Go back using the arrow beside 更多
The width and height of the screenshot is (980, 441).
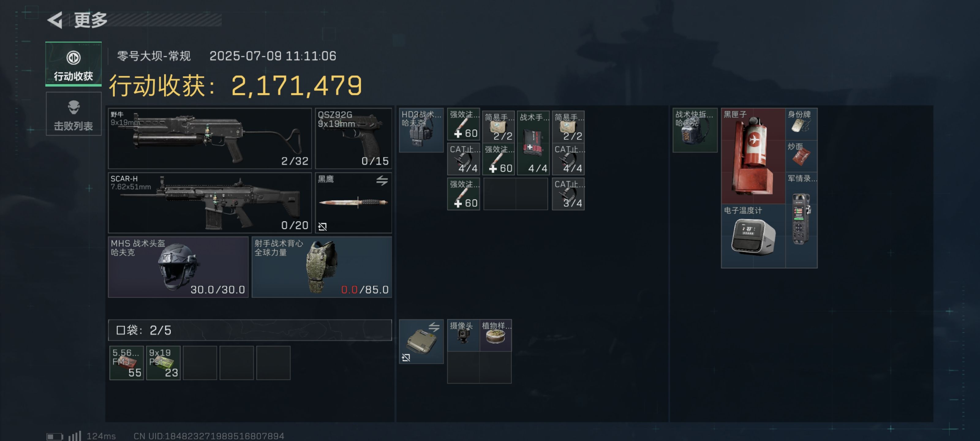[x=55, y=20]
